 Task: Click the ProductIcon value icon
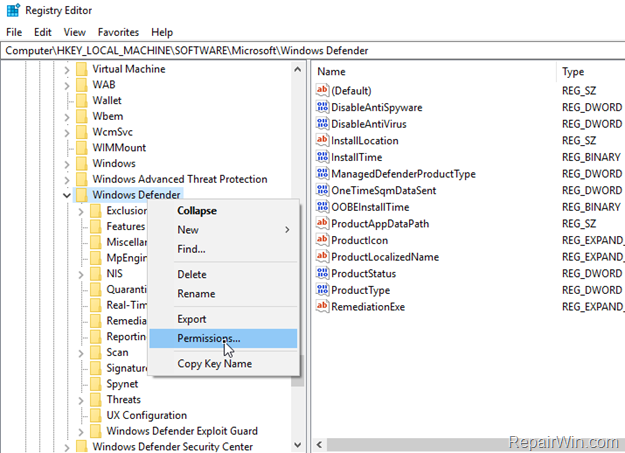322,240
